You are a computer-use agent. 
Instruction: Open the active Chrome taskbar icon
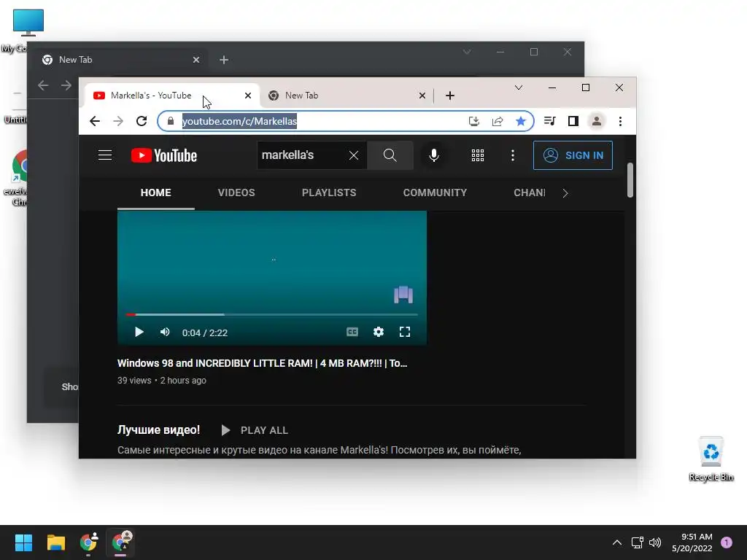click(x=121, y=542)
